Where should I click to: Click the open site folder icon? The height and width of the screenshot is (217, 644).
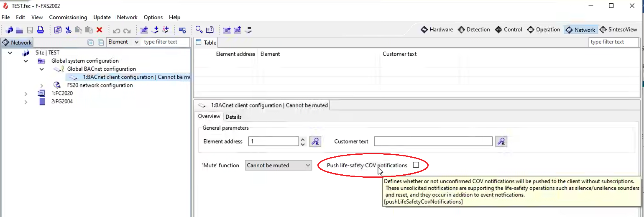point(20,30)
